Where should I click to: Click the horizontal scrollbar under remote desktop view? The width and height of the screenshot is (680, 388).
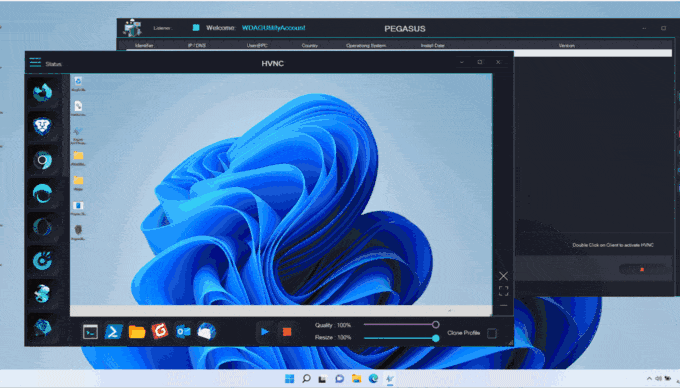281,310
